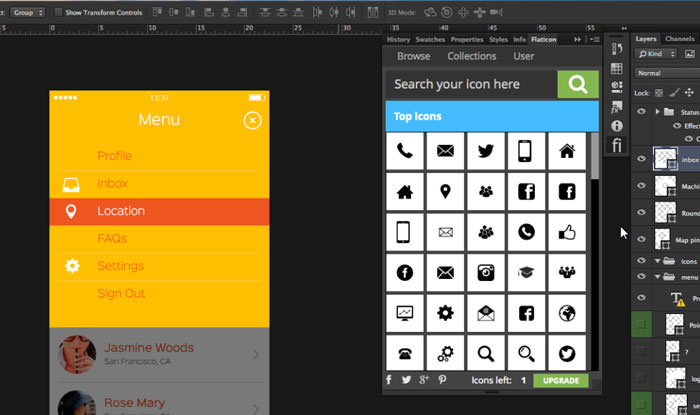The image size is (700, 415).
Task: Choose the round Twitter circle icon
Action: point(567,353)
